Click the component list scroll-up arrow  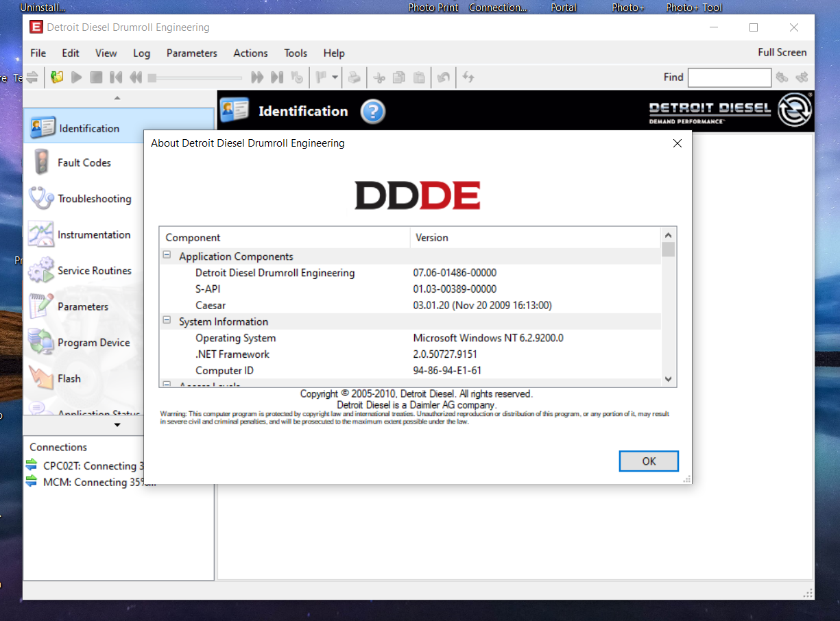(669, 234)
